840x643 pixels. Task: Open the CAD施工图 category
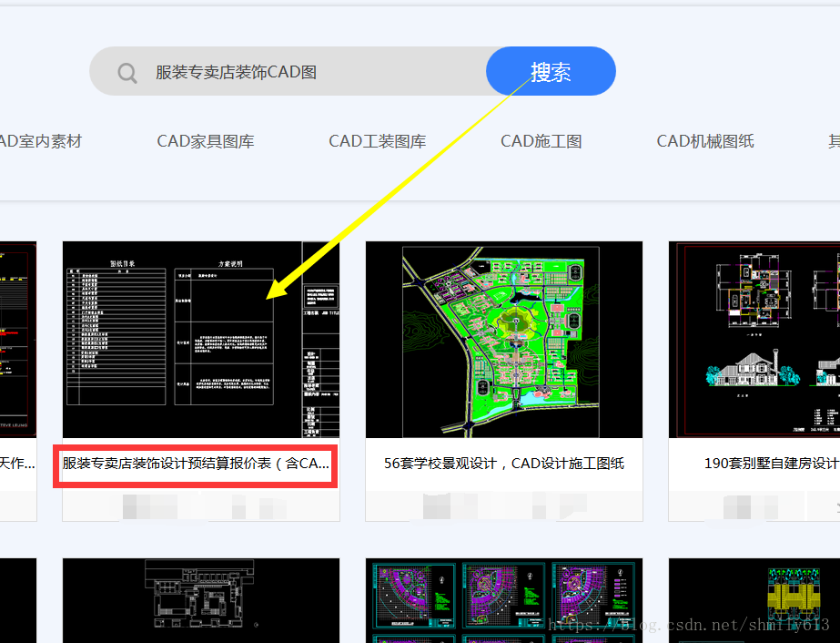click(541, 141)
